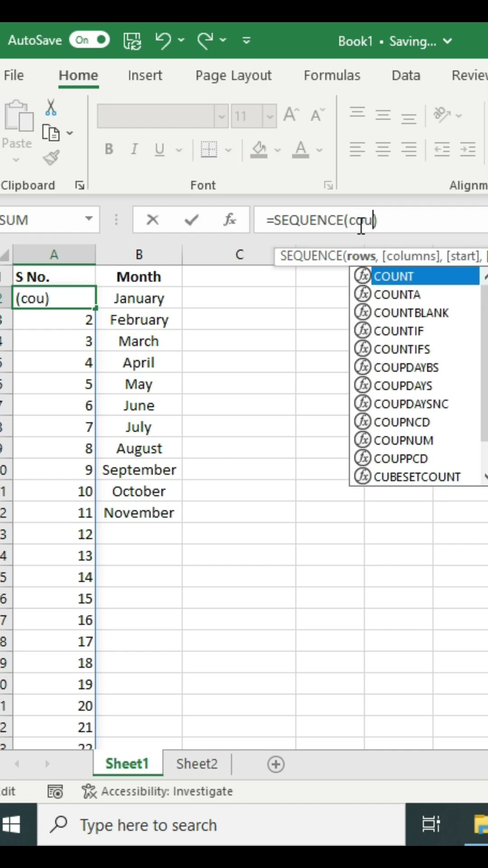
Task: Open the Page Layout tab
Action: [234, 75]
